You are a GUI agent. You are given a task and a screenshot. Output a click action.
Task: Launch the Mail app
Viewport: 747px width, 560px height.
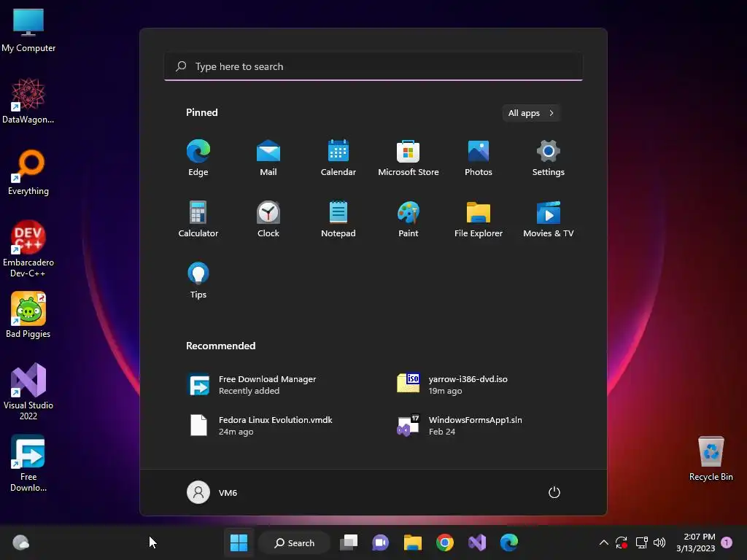tap(268, 158)
